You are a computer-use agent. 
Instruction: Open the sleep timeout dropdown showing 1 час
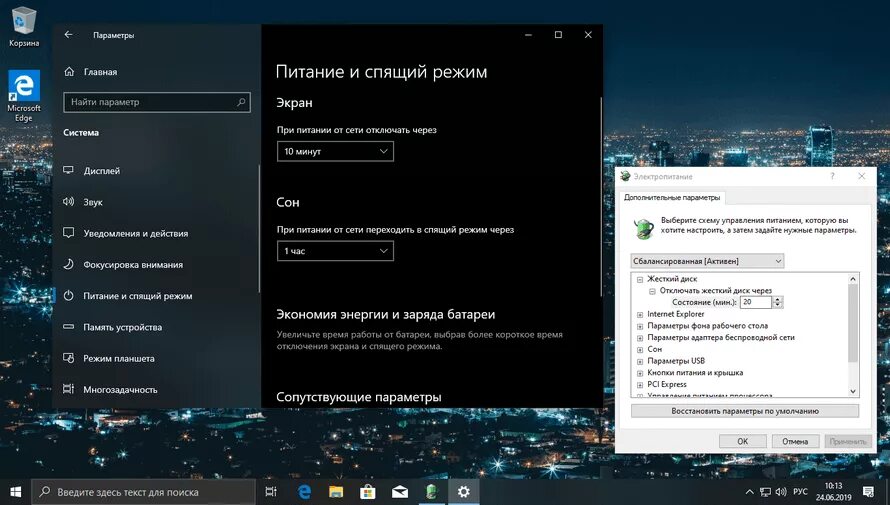coord(335,251)
